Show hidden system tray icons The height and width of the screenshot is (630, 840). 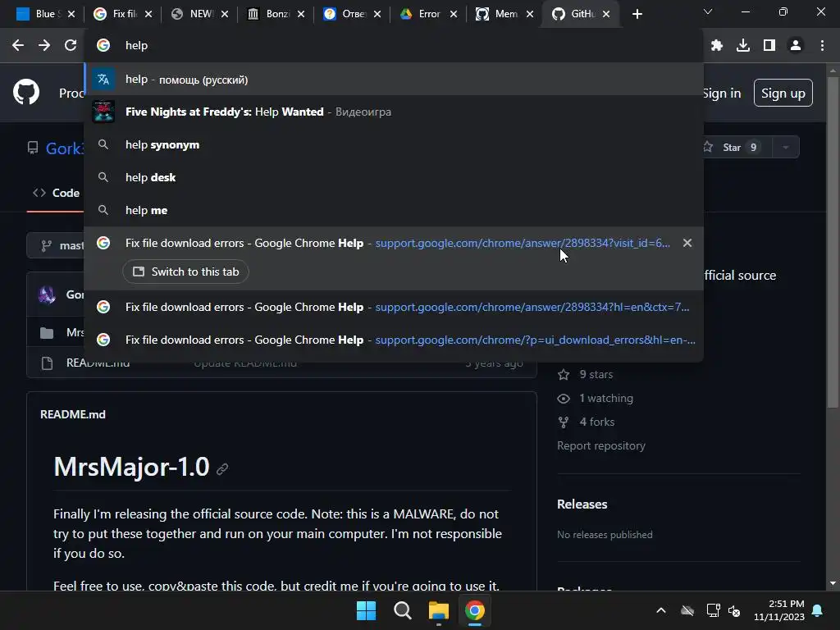(661, 610)
